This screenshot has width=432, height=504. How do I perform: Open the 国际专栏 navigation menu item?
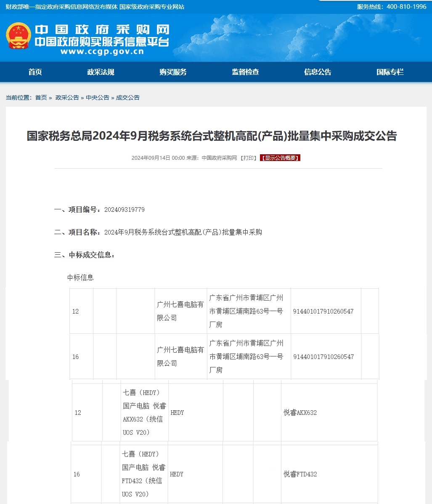[x=390, y=72]
